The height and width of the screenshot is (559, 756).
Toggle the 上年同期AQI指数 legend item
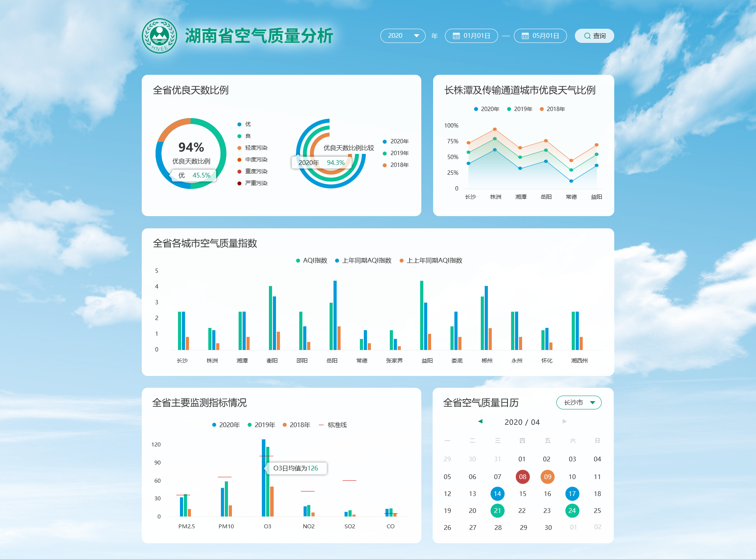[363, 261]
